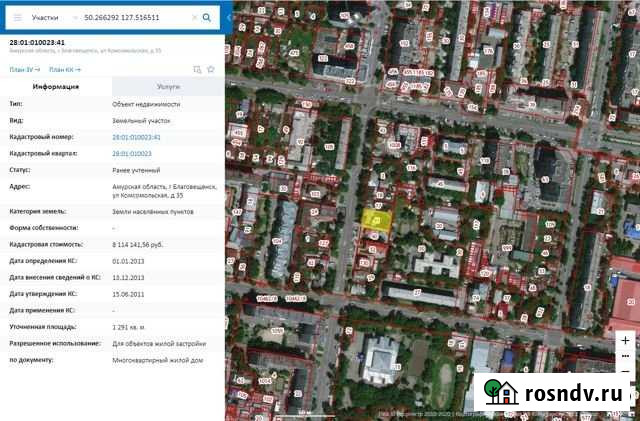
Task: Zoom in on the map
Action: (626, 340)
